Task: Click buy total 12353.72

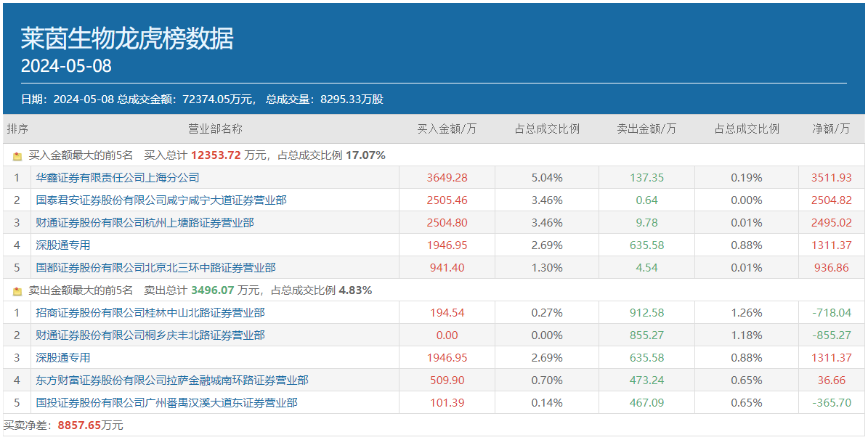Action: [x=216, y=155]
